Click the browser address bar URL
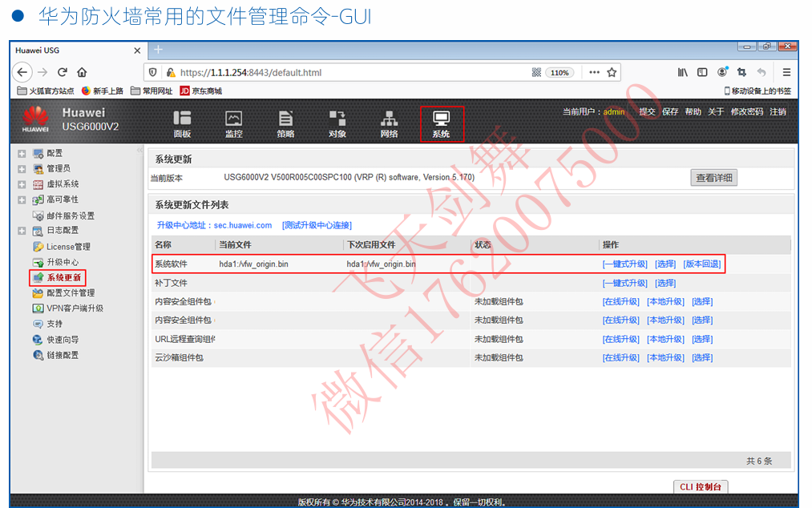Viewport: 812px width, 508px height. (x=251, y=72)
